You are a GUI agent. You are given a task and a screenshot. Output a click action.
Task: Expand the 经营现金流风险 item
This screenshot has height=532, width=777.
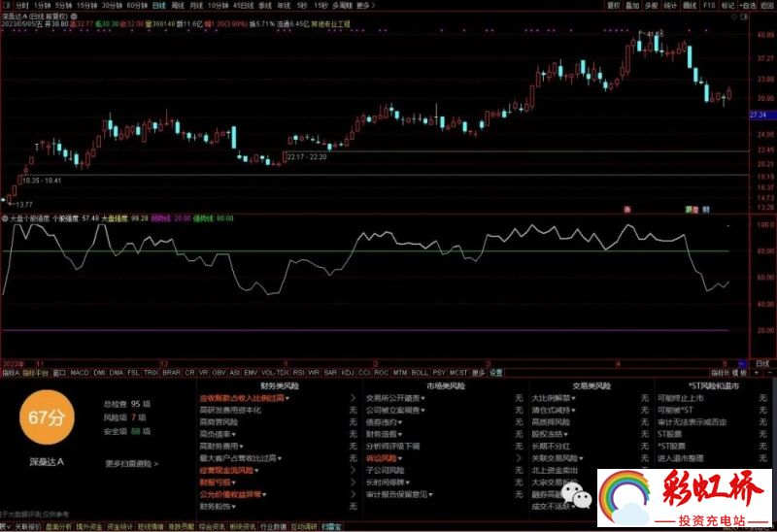(x=229, y=470)
